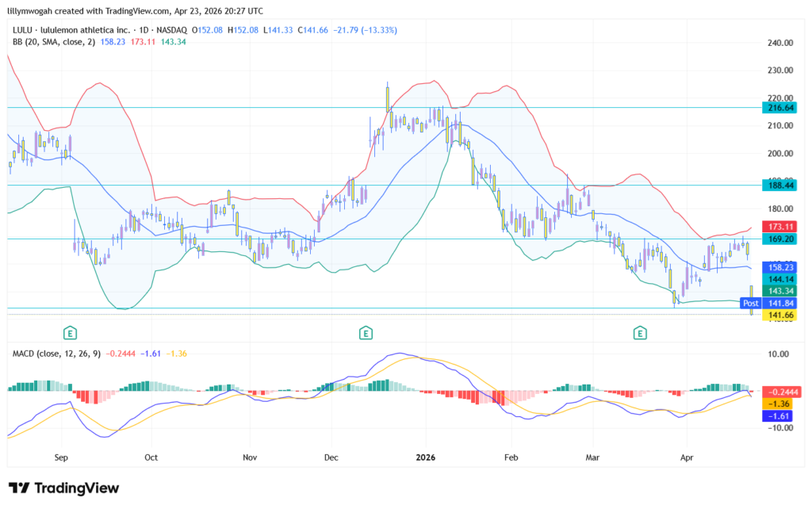The height and width of the screenshot is (509, 812).
Task: Click the red 173.11 upper band tag
Action: [x=778, y=227]
